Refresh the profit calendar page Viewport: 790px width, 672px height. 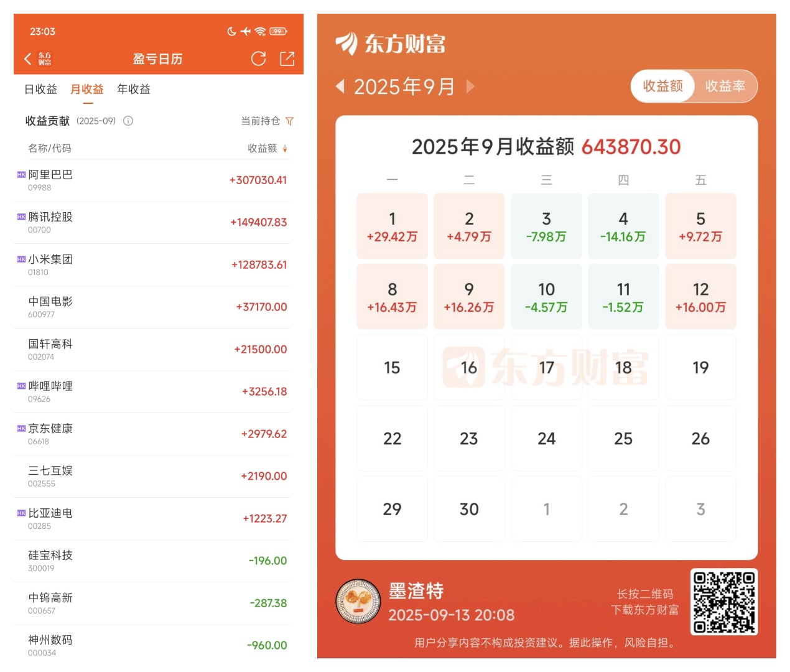click(x=258, y=58)
